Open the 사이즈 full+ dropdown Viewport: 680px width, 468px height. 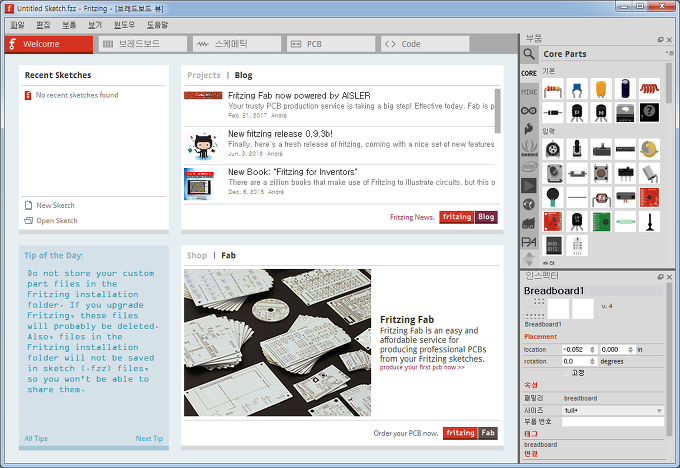pyautogui.click(x=613, y=410)
